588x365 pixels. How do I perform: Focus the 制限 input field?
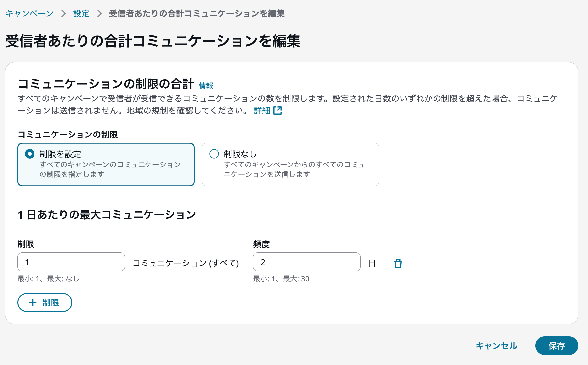point(71,262)
